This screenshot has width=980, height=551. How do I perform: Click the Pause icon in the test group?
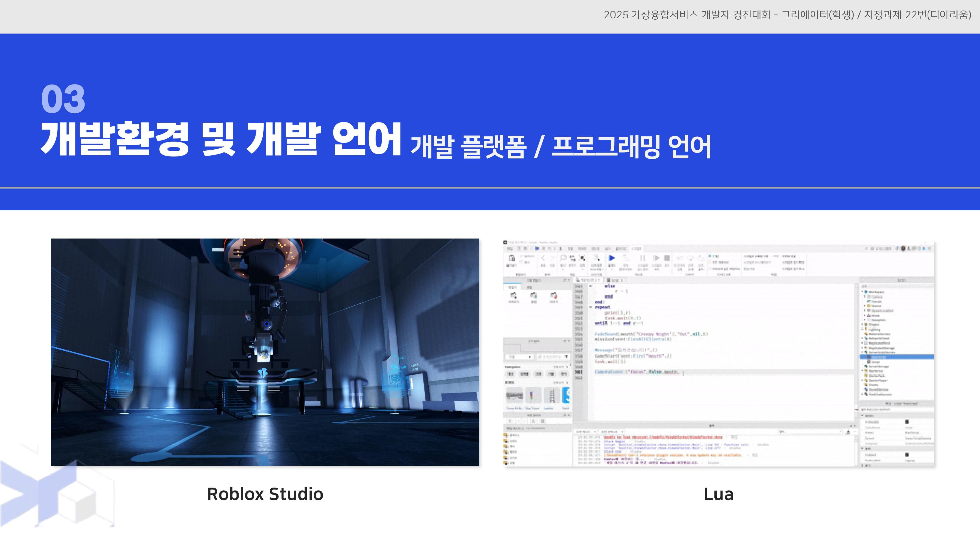pos(642,258)
